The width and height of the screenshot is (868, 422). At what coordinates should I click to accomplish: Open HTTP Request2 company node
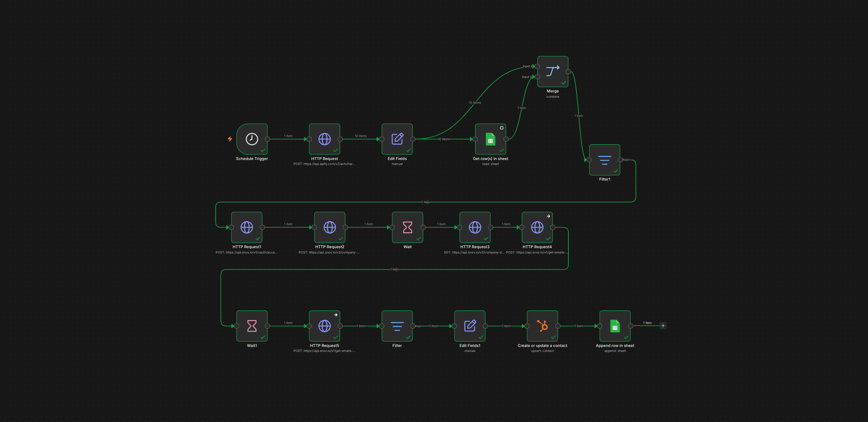pos(330,227)
